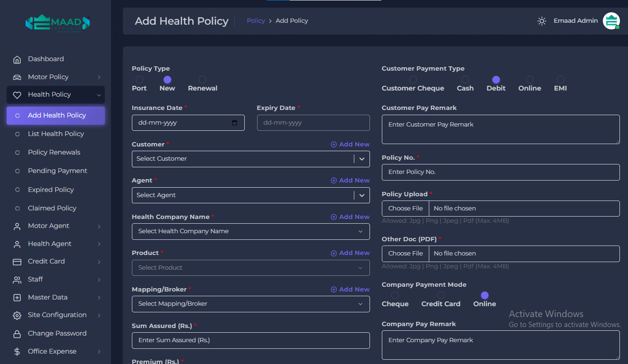Click the Dashboard home icon

[x=17, y=59]
